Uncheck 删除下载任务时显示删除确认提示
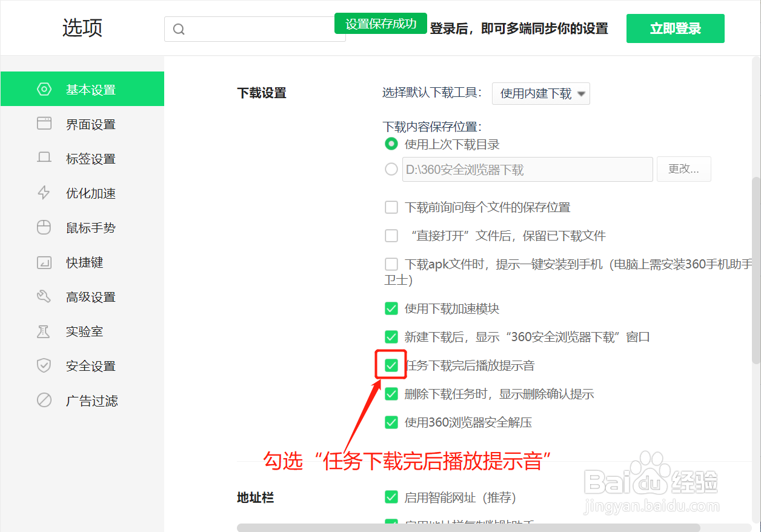This screenshot has width=761, height=532. [x=391, y=394]
